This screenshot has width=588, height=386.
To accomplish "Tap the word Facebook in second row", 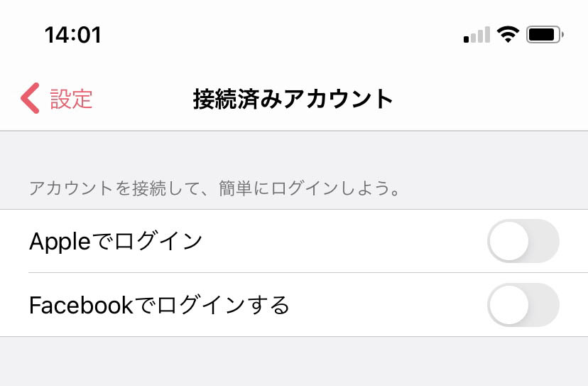I will [81, 305].
